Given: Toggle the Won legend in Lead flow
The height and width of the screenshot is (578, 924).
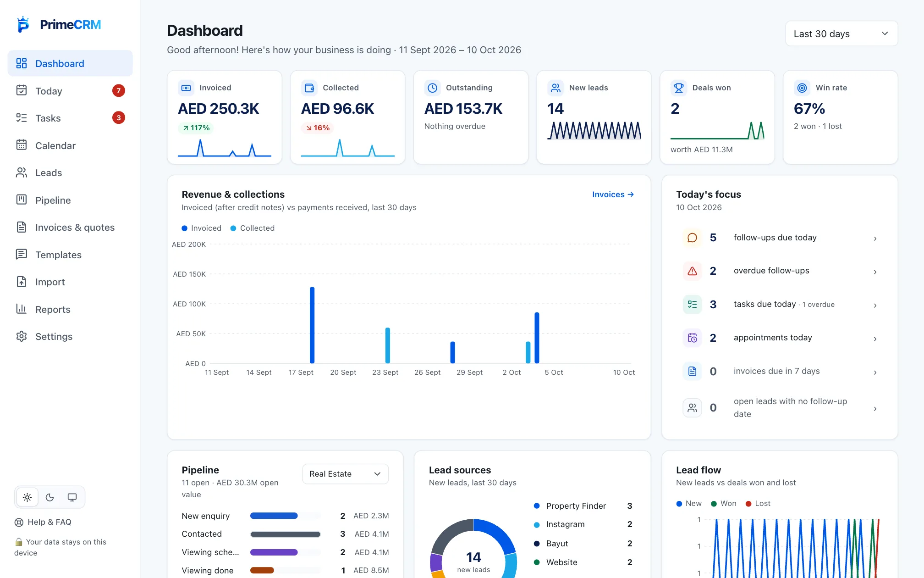Looking at the screenshot, I should point(724,503).
